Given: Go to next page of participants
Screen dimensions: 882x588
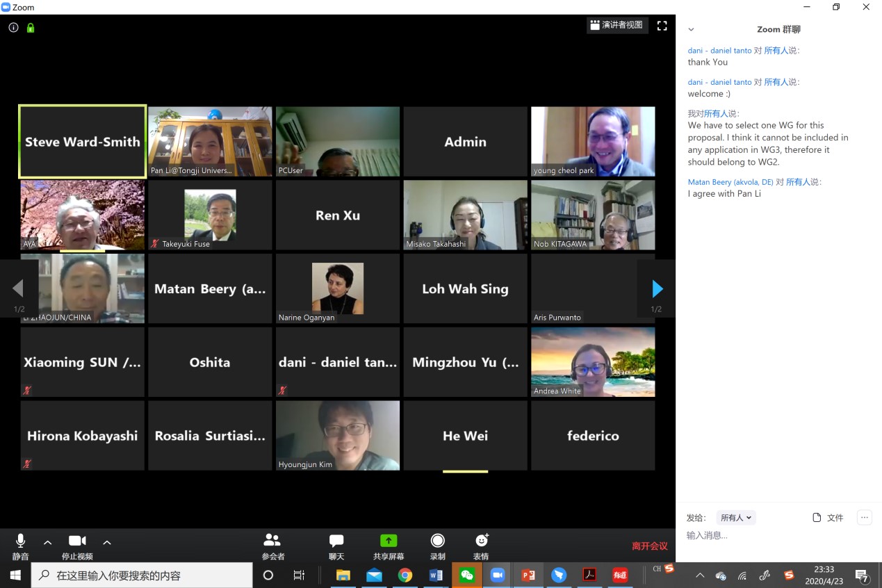Looking at the screenshot, I should click(657, 288).
